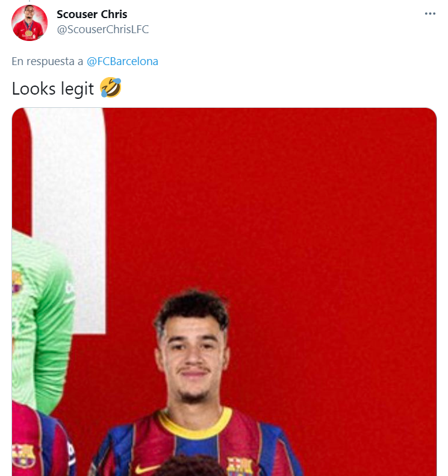Open the "Scouser Chris" display name link
The width and height of the screenshot is (448, 476).
pyautogui.click(x=92, y=14)
